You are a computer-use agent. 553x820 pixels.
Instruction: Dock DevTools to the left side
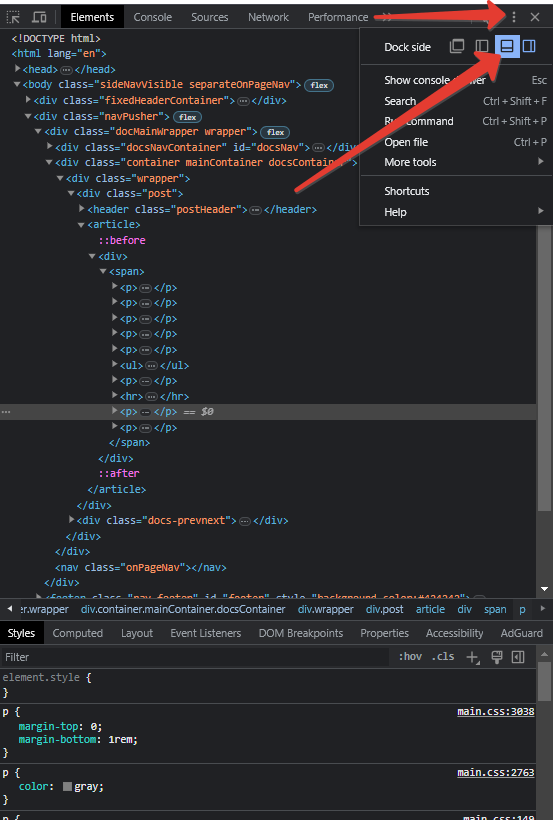[x=481, y=47]
